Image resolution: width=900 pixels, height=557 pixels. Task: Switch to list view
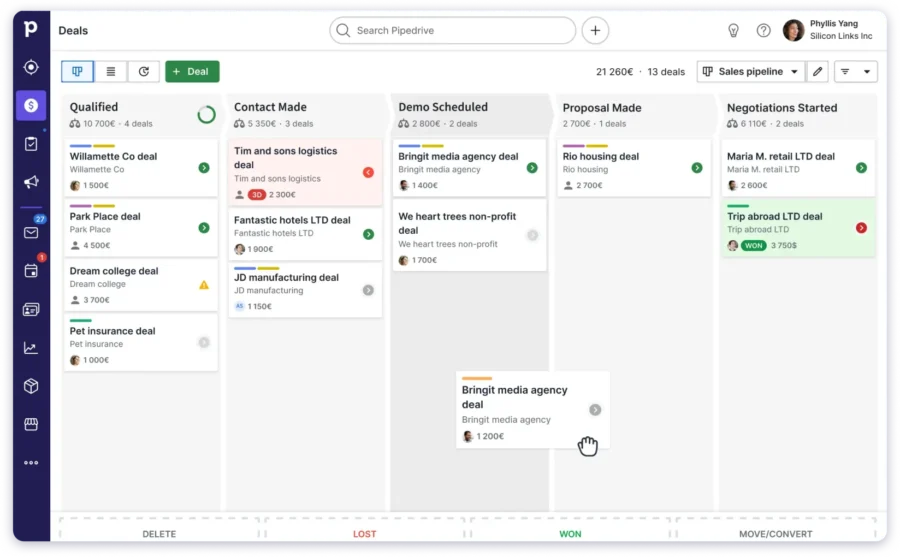click(x=111, y=71)
